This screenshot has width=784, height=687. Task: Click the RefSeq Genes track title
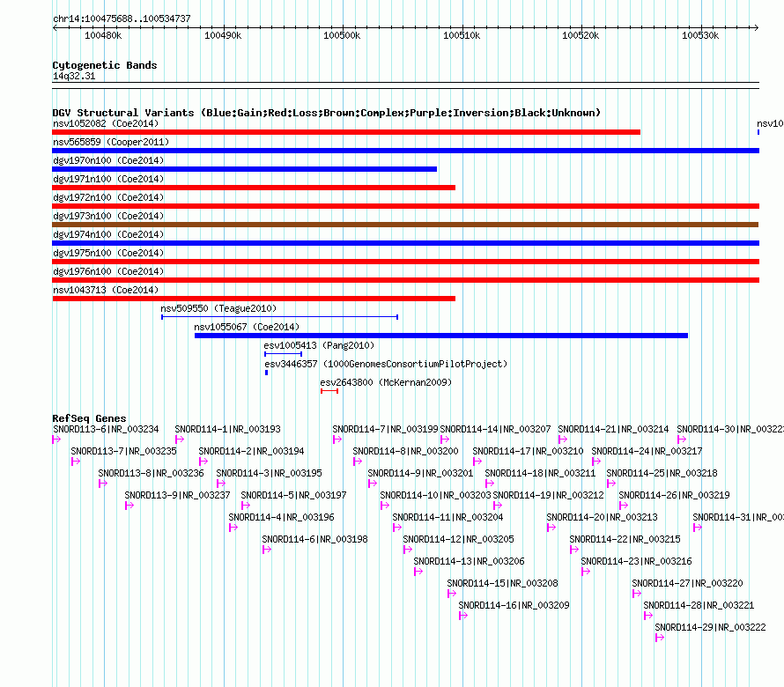pos(89,418)
